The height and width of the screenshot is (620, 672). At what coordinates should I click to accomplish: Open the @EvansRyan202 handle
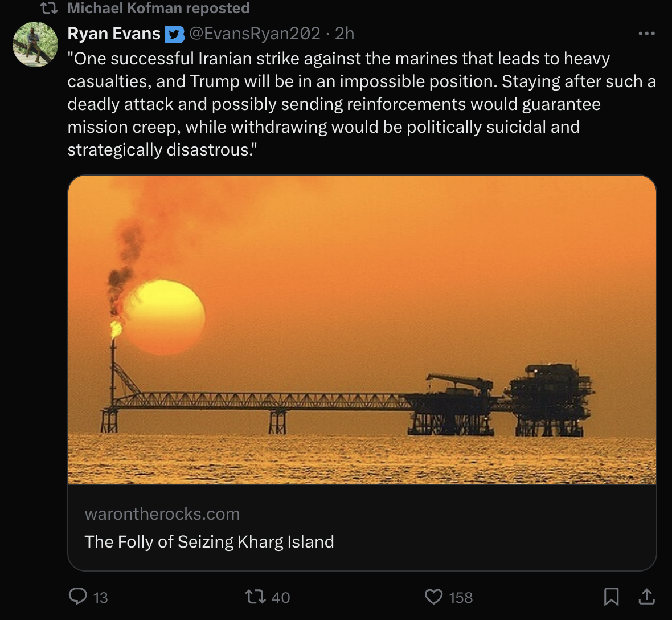pos(254,34)
